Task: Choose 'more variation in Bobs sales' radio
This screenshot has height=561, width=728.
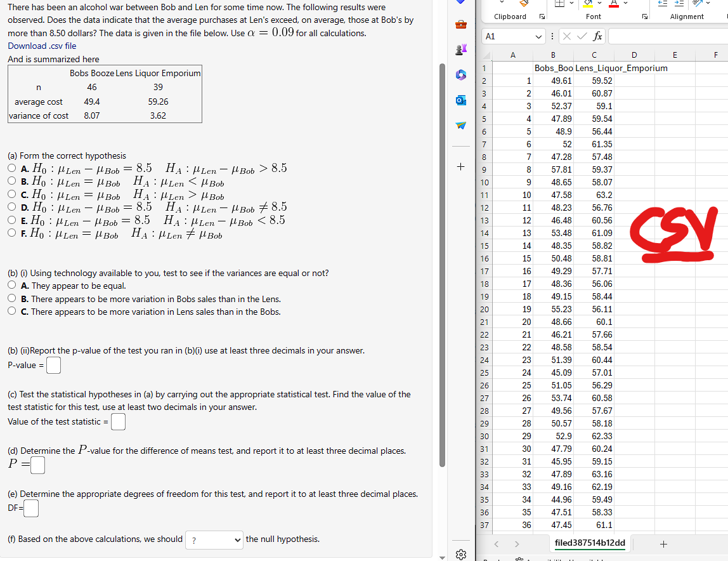Action: pos(11,298)
